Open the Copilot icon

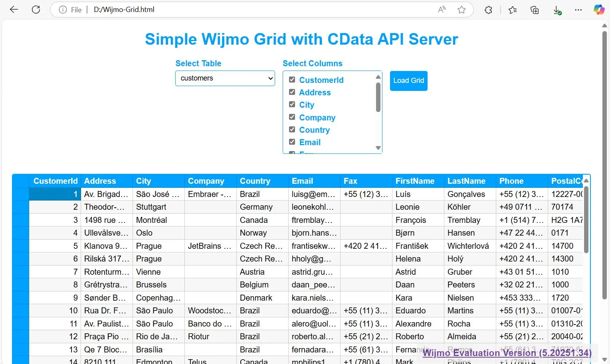[599, 10]
